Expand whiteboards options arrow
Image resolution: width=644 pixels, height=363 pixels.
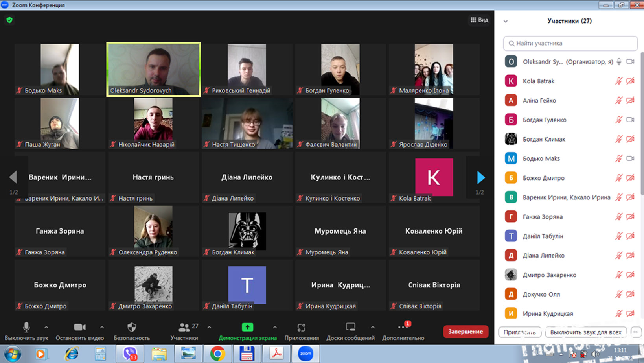coord(372,327)
